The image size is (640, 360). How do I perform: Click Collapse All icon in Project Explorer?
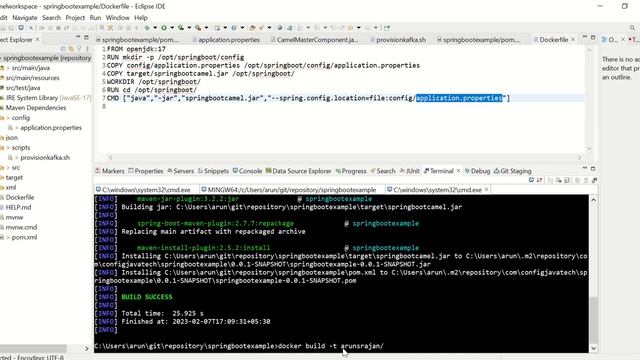click(x=63, y=49)
